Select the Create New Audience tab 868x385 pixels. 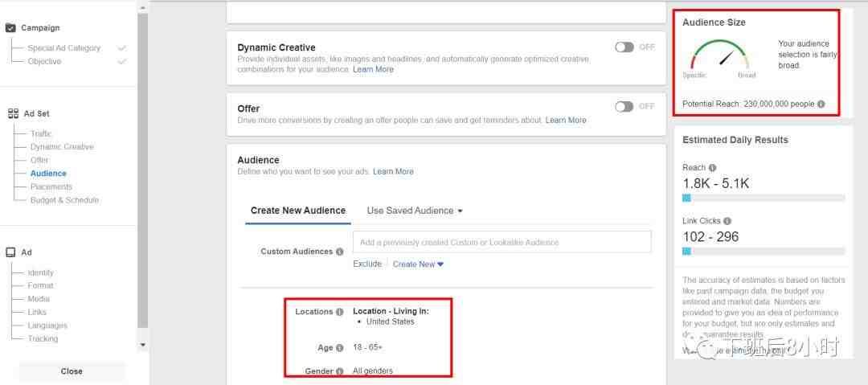[x=297, y=211]
